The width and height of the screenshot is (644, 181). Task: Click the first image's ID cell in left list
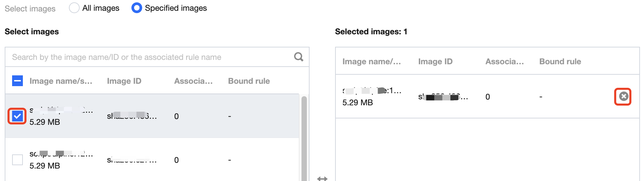[132, 116]
